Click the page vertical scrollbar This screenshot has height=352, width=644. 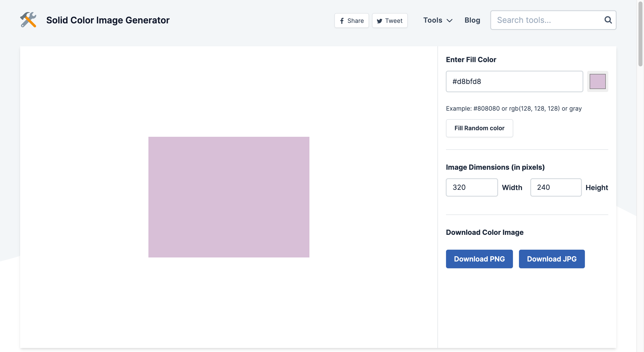pyautogui.click(x=640, y=35)
